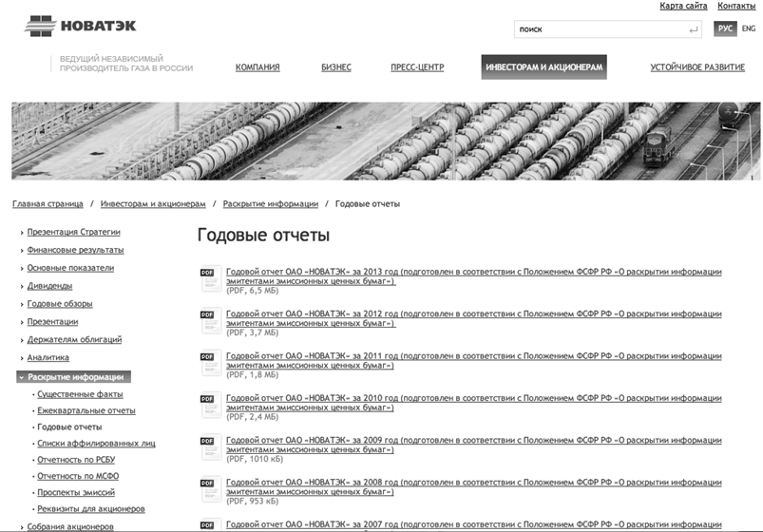Open PDF icon for 2013 annual report
The height and width of the screenshot is (532, 763).
click(211, 279)
